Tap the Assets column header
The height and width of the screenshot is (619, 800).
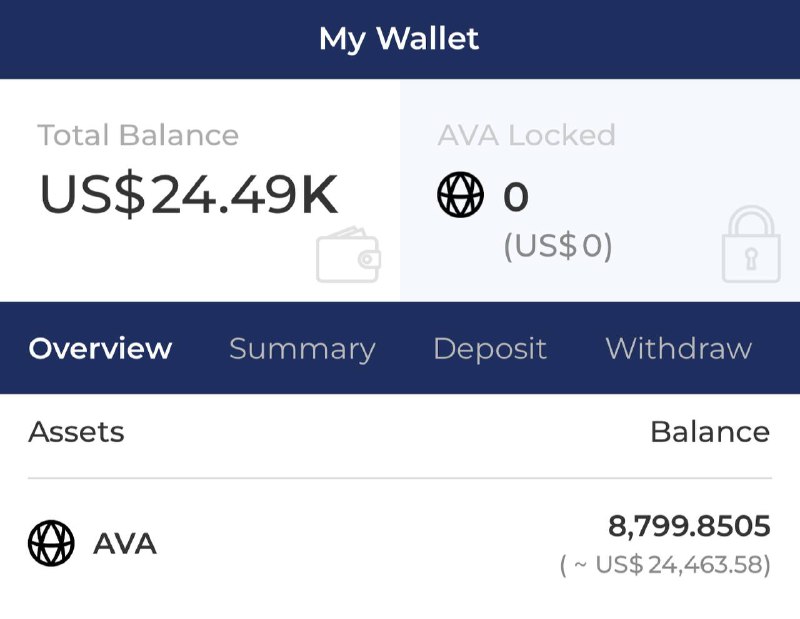point(77,432)
